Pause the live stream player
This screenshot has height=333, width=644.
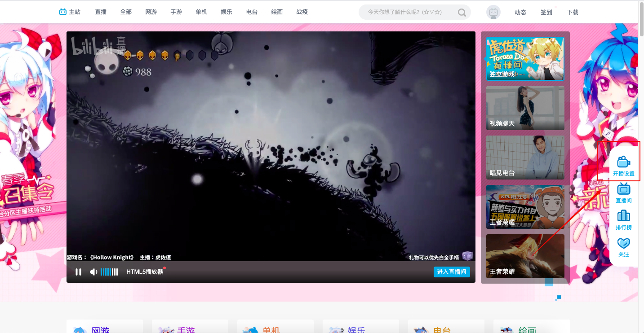click(78, 272)
